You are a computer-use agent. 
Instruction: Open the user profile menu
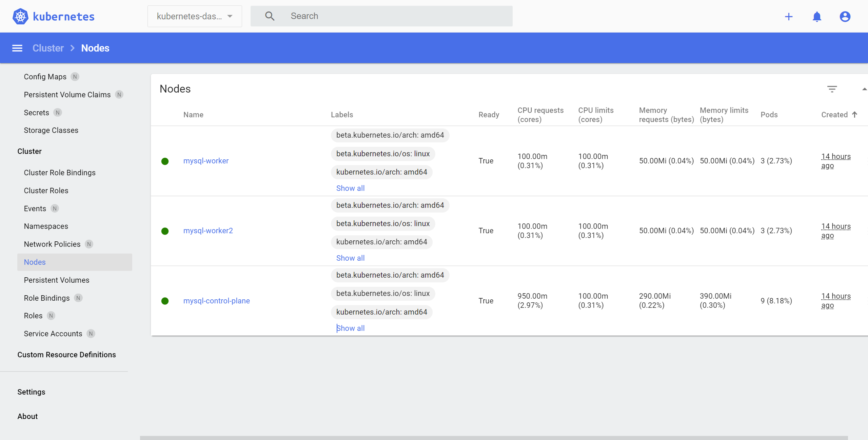[845, 16]
